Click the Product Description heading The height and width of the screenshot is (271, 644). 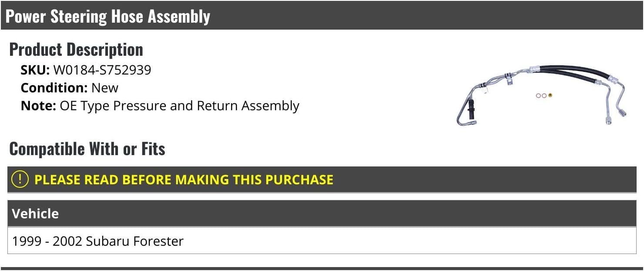(x=76, y=50)
